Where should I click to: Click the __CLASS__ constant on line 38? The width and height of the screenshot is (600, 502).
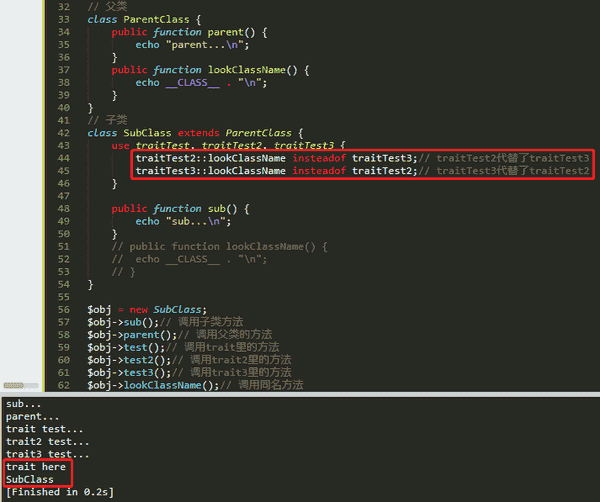(192, 83)
